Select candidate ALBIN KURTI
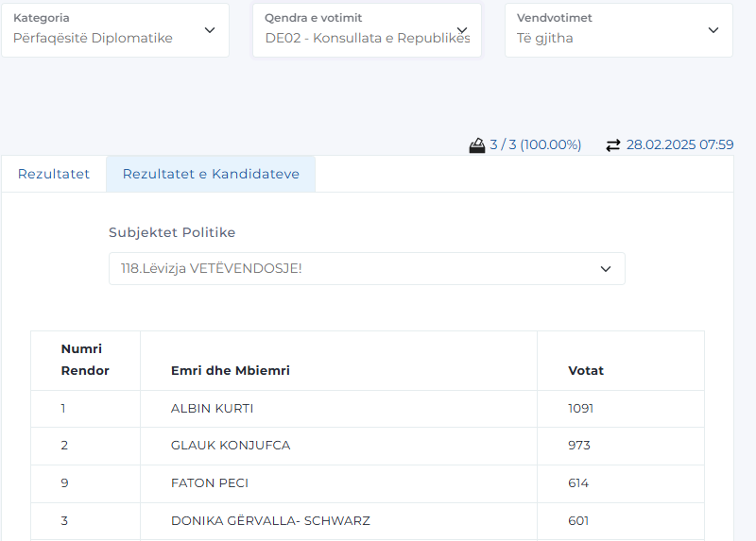Image resolution: width=756 pixels, height=541 pixels. coord(212,409)
